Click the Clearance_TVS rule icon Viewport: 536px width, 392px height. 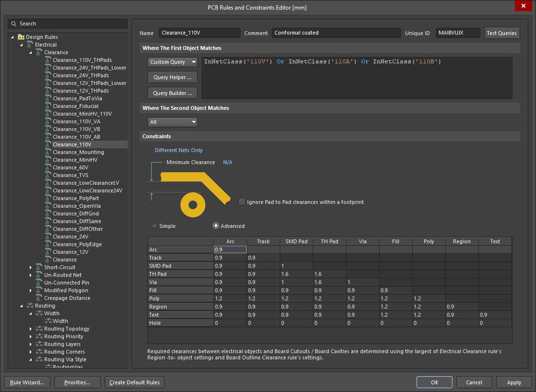coord(48,175)
